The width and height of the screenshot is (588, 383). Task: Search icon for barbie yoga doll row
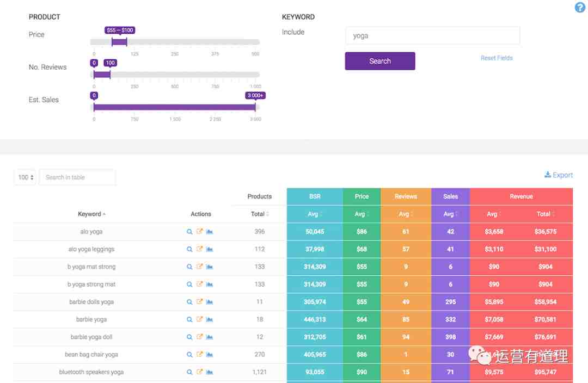tap(189, 337)
